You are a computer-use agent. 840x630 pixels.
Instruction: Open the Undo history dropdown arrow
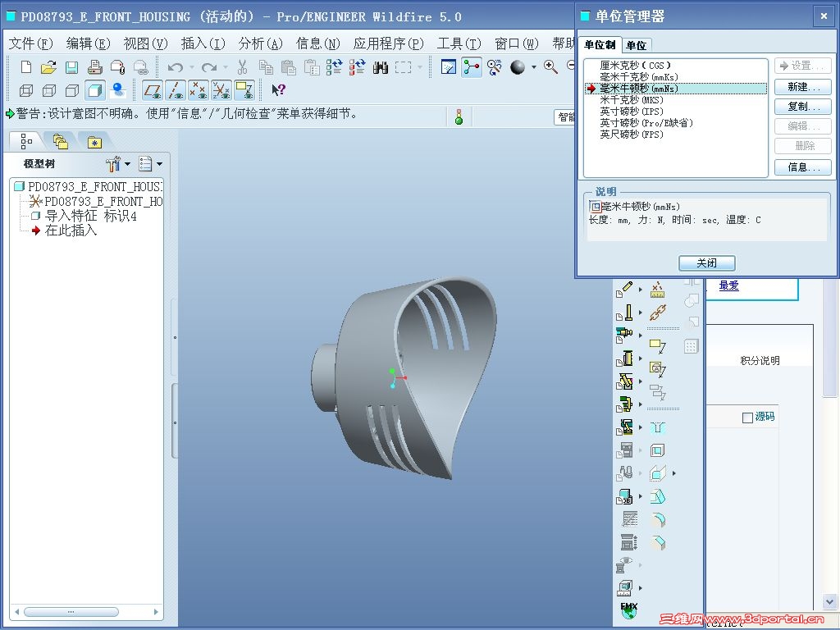tap(192, 67)
